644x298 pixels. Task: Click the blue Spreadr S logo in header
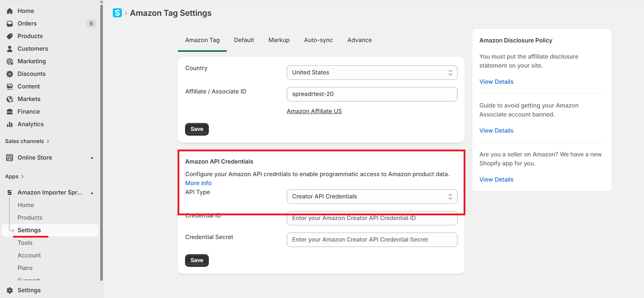click(117, 13)
